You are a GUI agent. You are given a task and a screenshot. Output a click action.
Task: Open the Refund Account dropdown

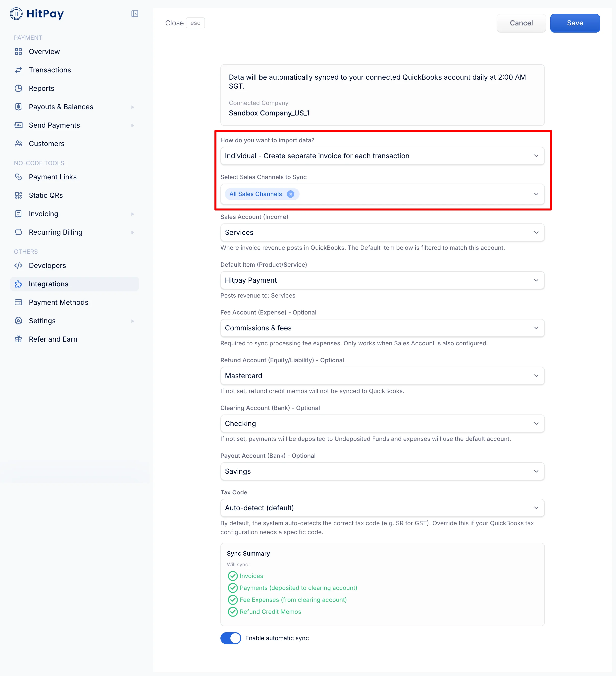point(382,376)
